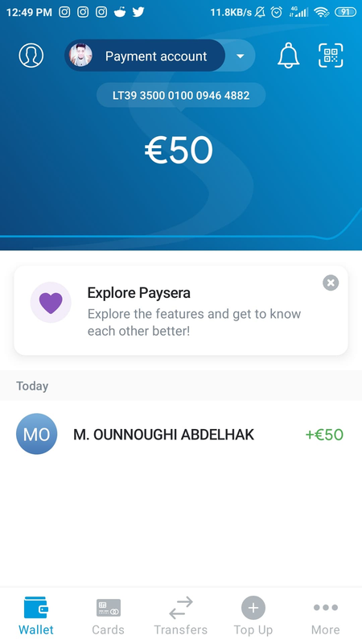Expand the account selector dropdown arrow
This screenshot has height=644, width=362.
[241, 56]
